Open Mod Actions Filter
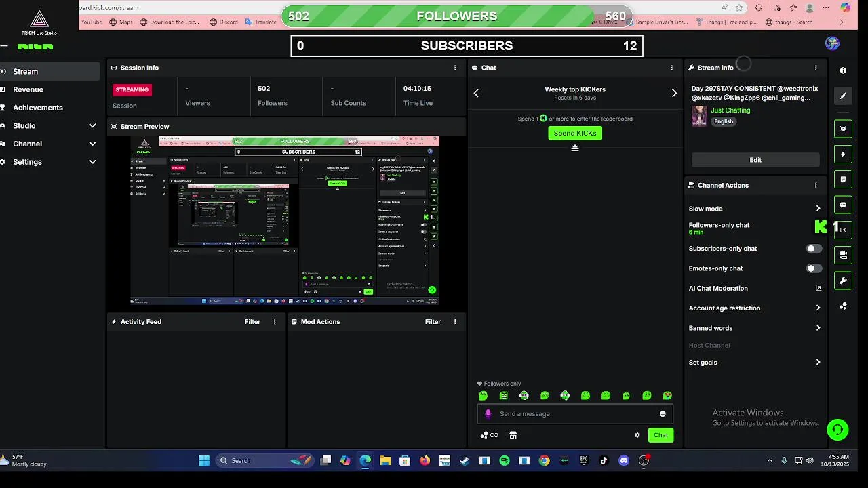Screen dimensions: 868x488 coord(433,322)
